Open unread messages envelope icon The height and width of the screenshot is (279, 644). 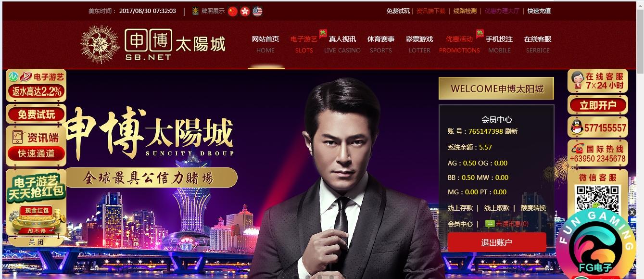[x=490, y=224]
